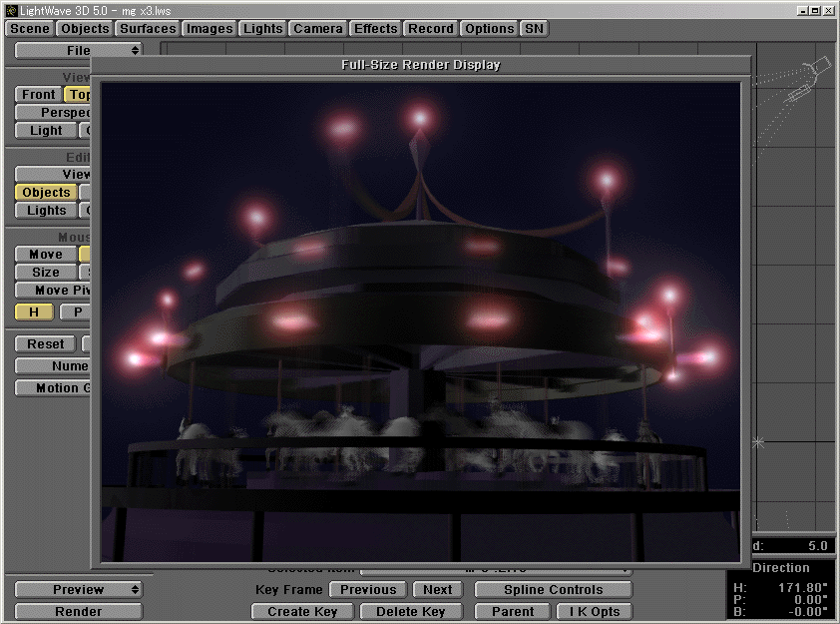Select the Size tool

[44, 272]
